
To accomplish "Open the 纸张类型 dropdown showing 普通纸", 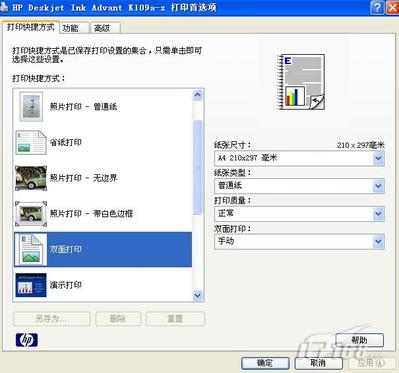I will [299, 186].
